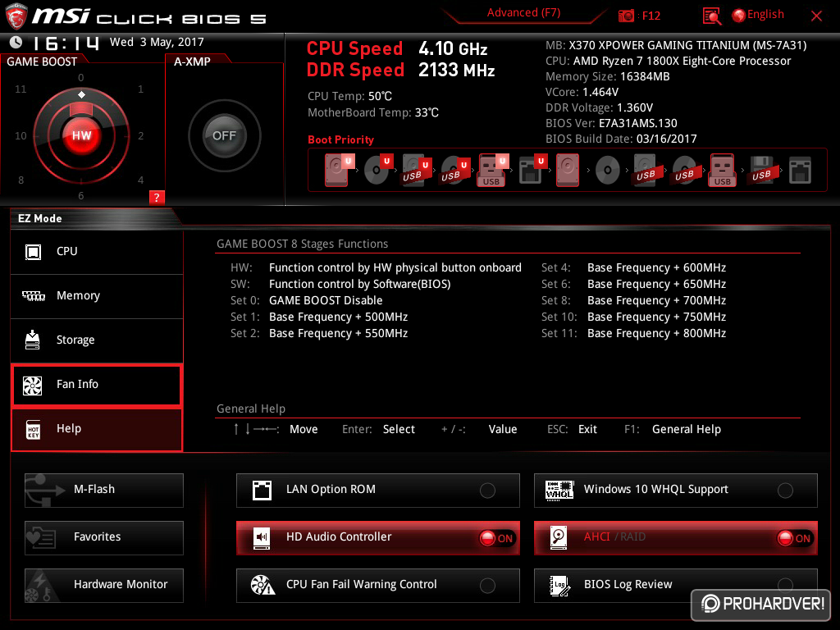840x630 pixels.
Task: Click the MotherBoard Temp 33°C reading
Action: click(373, 112)
